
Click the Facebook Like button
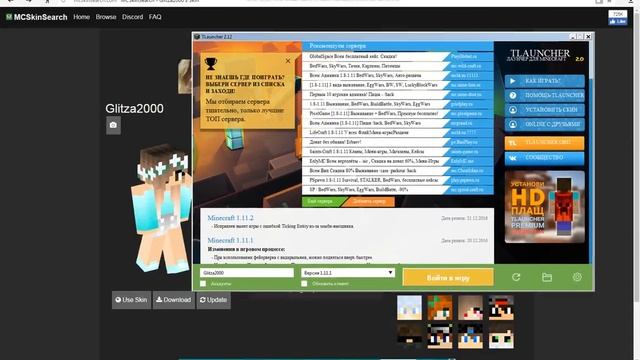618,21
